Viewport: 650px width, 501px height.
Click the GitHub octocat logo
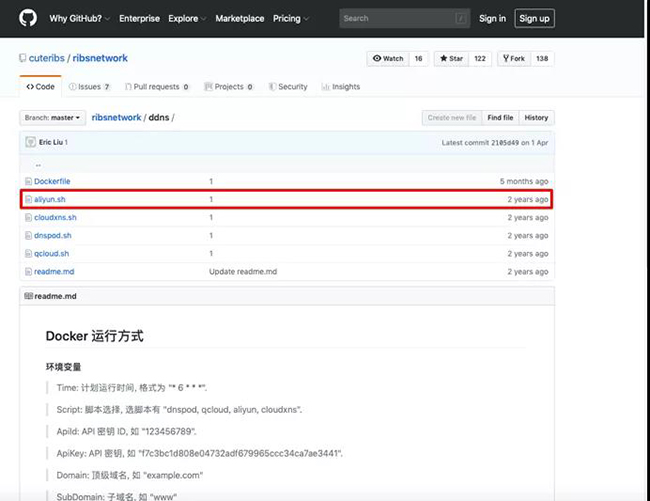28,18
